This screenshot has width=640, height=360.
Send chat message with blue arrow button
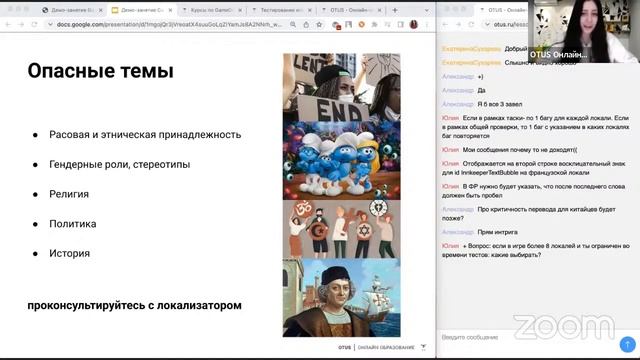(627, 344)
